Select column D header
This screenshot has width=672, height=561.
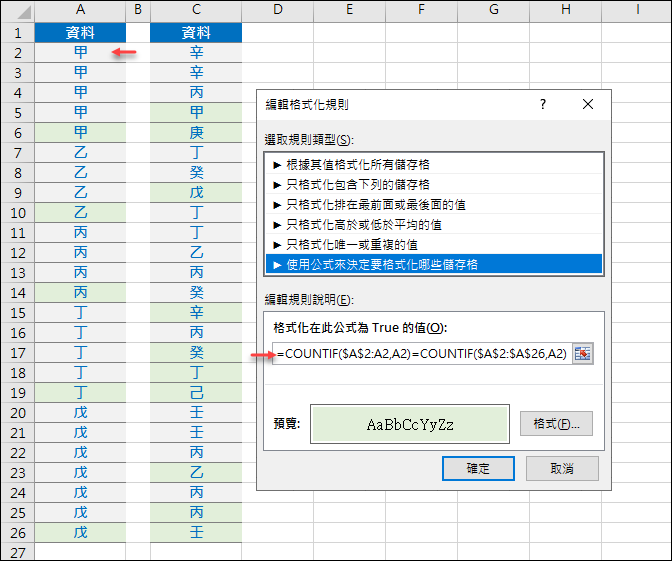(278, 10)
